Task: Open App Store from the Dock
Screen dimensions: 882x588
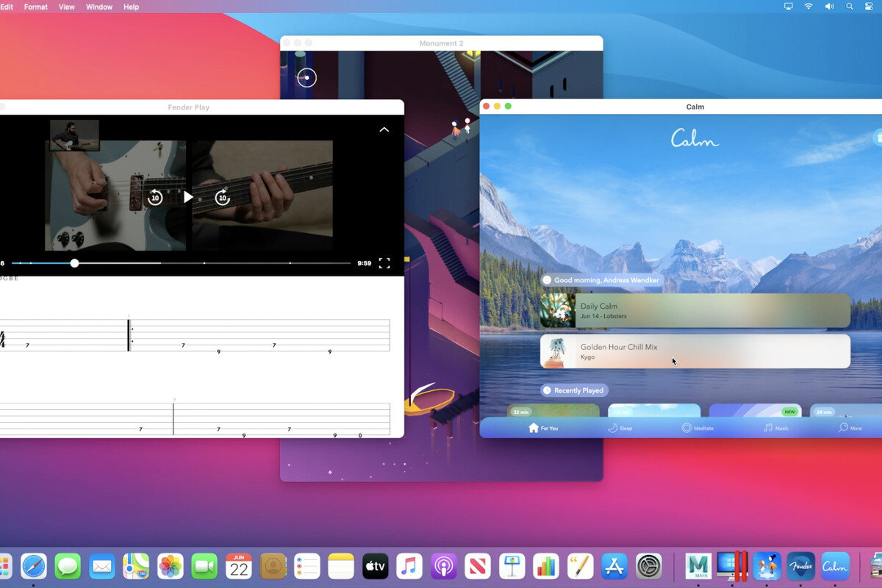Action: click(x=614, y=566)
